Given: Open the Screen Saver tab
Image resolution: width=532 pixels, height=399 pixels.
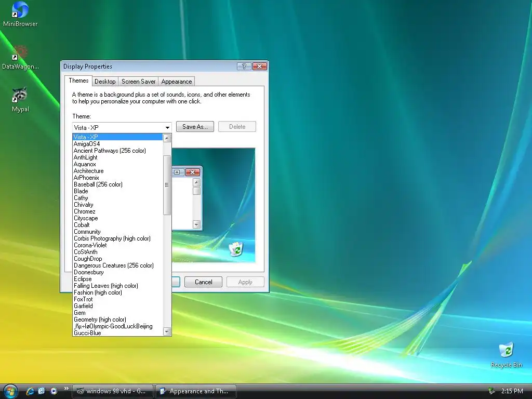Looking at the screenshot, I should coord(138,82).
